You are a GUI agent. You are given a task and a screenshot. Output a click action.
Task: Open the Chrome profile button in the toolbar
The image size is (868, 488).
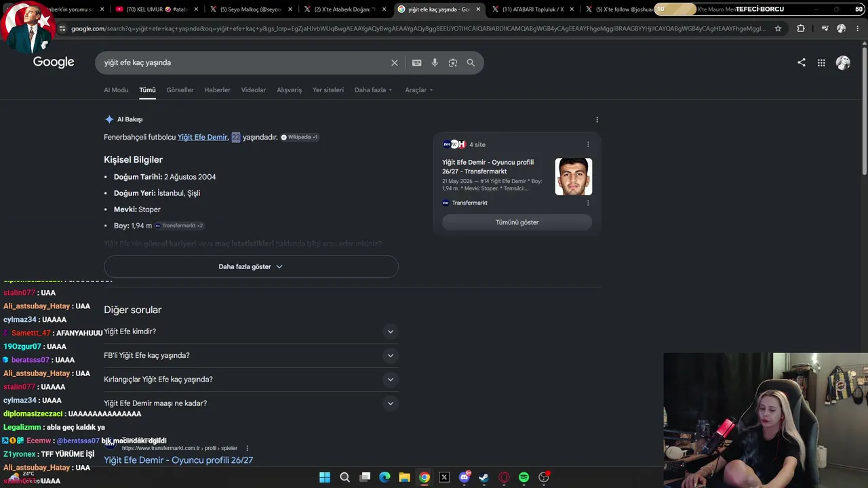coord(841,28)
